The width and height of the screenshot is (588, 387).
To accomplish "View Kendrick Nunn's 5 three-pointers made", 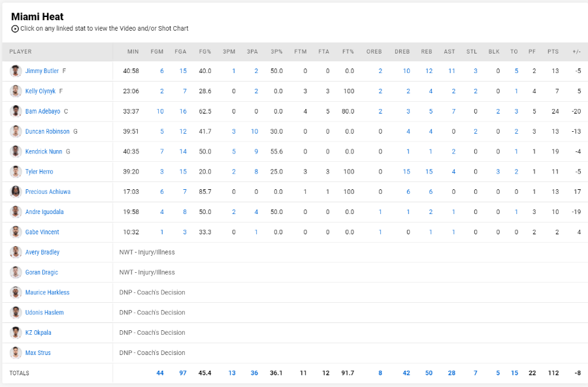I will coord(234,151).
